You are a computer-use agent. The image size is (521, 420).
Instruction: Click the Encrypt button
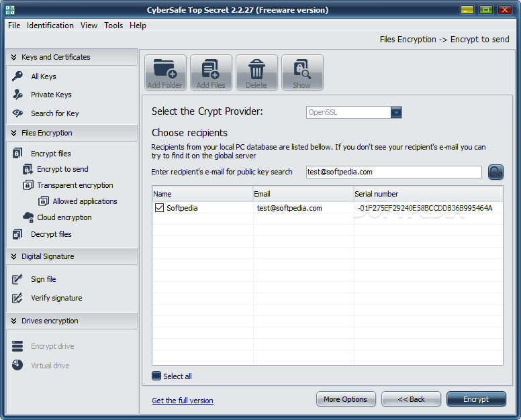476,399
